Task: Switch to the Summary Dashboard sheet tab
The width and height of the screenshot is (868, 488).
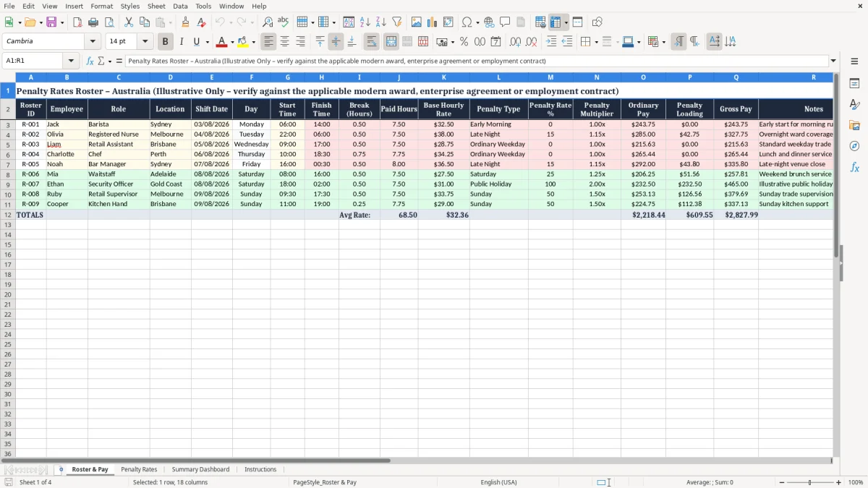Action: point(200,469)
